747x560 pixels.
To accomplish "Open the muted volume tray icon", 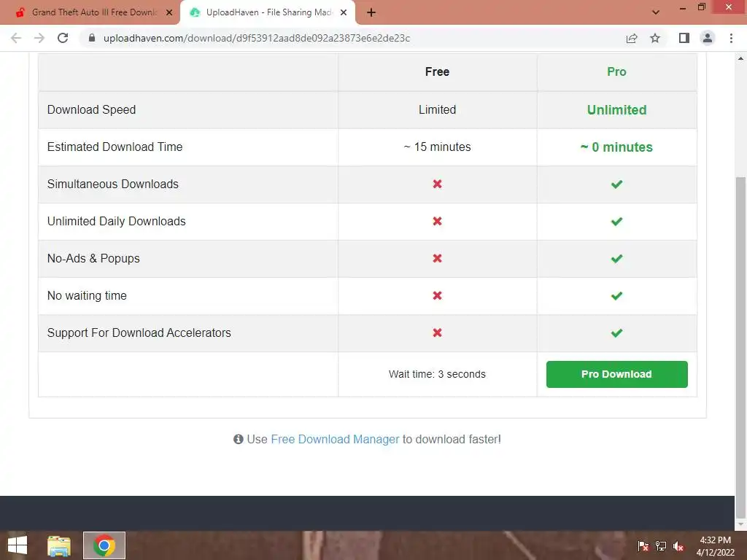I will (x=678, y=546).
